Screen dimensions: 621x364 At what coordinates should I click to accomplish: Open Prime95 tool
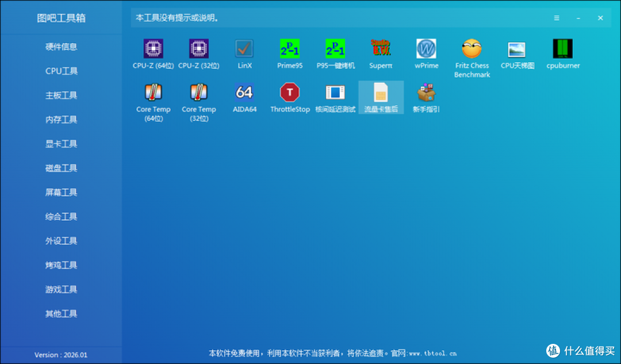pos(290,54)
